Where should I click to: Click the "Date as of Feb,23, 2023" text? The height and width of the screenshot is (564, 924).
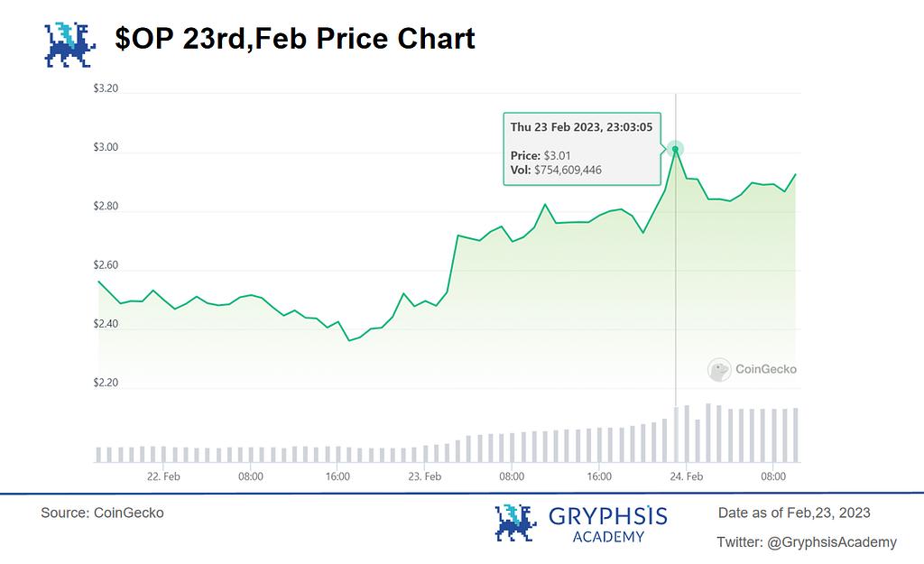[x=794, y=513]
